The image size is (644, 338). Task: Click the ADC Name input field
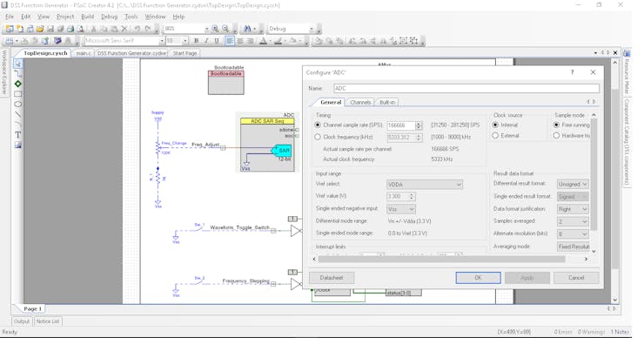[466, 88]
